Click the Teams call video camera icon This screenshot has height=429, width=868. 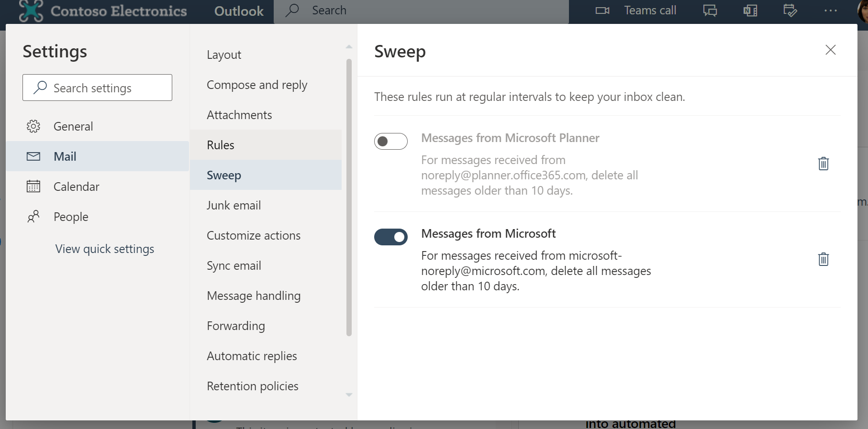(602, 11)
